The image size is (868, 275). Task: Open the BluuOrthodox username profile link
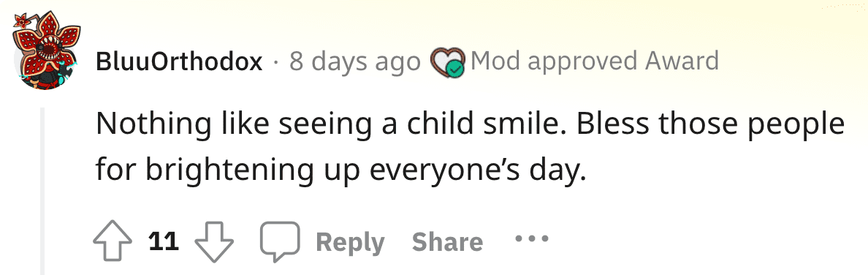coord(179,61)
